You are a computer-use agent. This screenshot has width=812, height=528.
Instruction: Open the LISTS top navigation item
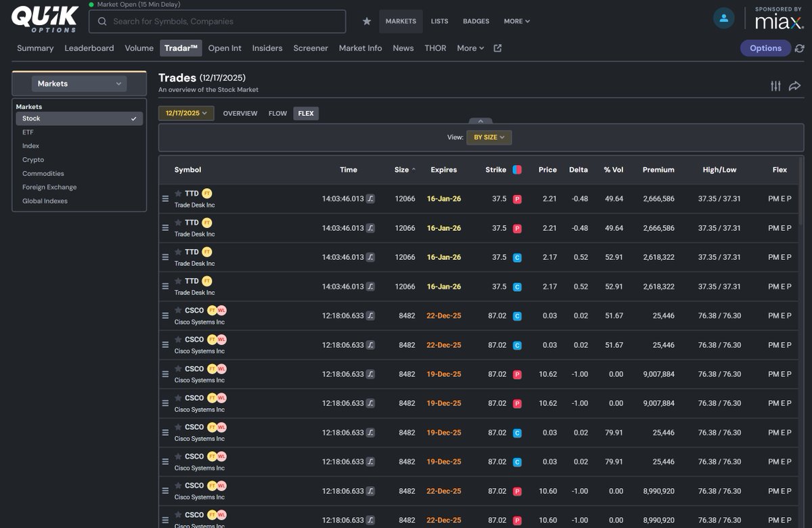click(x=440, y=21)
